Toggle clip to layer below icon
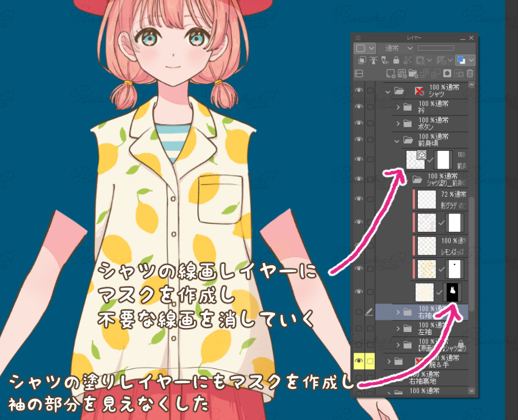Screen dimensions: 518x420 [x=361, y=60]
